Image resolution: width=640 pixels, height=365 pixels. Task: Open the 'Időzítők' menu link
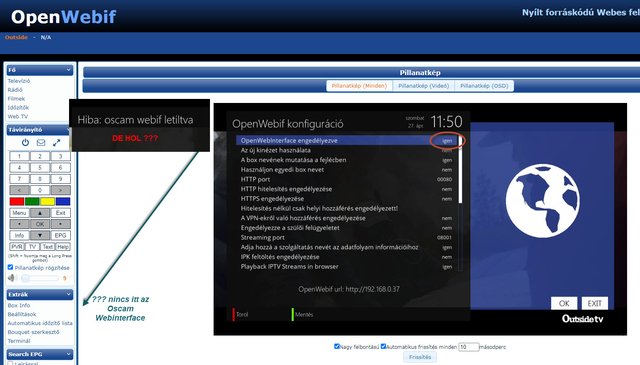(x=18, y=108)
